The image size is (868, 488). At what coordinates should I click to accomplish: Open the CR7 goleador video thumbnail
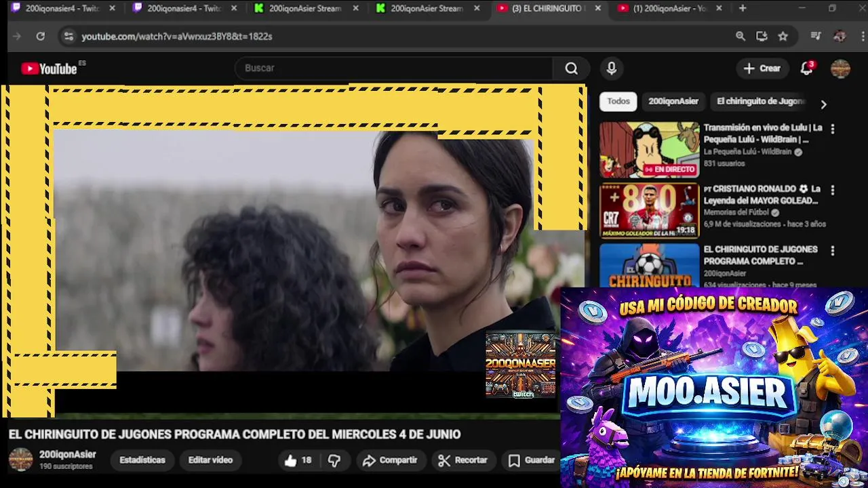(649, 211)
